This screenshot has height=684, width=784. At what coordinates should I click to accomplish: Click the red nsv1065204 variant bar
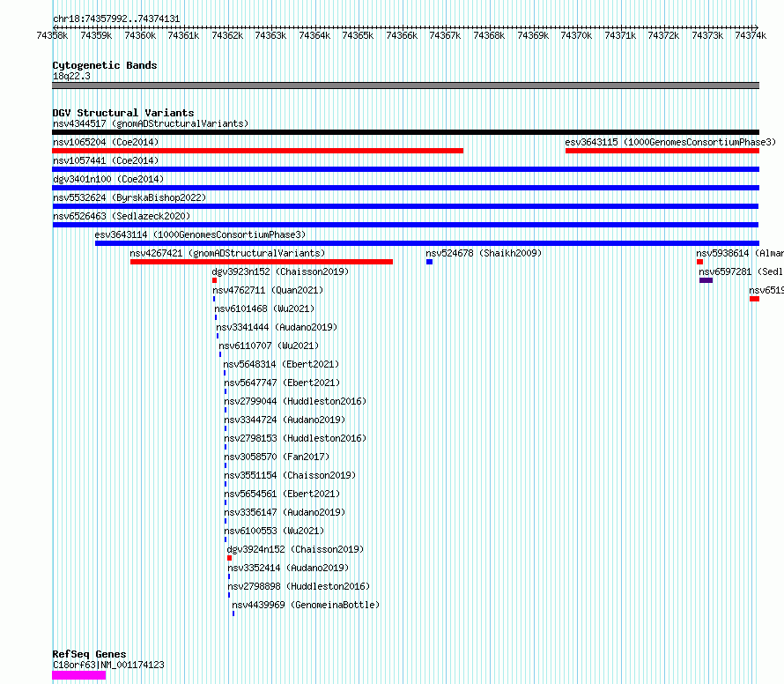coord(257,151)
